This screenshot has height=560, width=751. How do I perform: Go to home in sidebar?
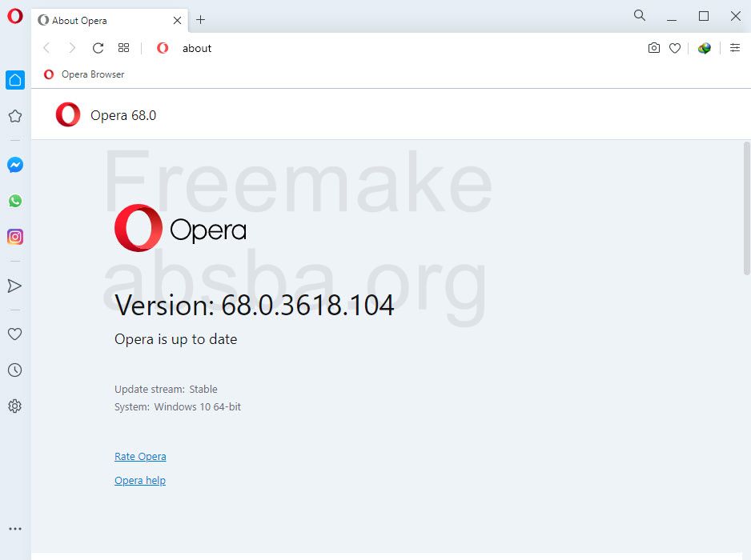(x=15, y=80)
